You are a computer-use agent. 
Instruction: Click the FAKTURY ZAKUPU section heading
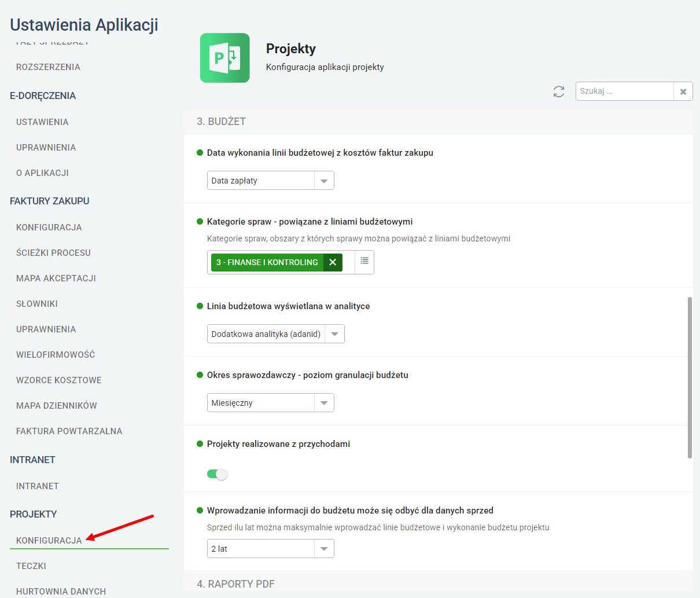(x=50, y=201)
